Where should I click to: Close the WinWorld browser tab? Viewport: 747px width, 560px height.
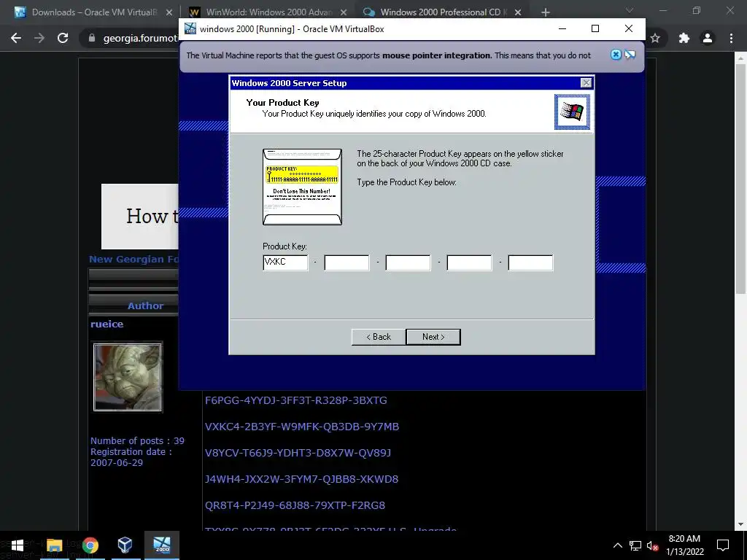click(x=344, y=12)
